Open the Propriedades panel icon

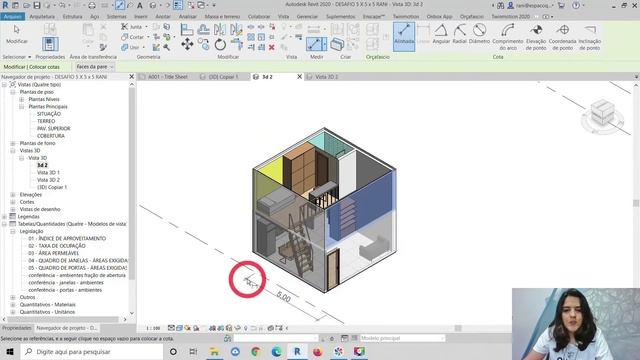(50, 44)
